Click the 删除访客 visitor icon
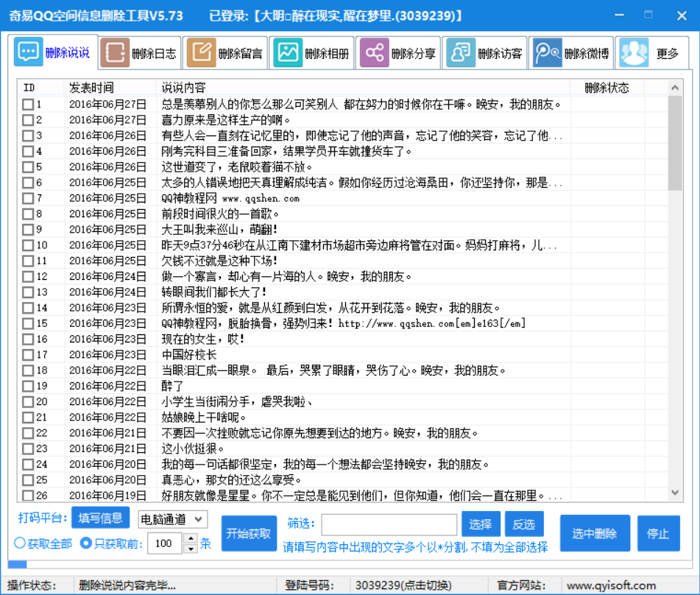The height and width of the screenshot is (595, 700). [x=462, y=53]
